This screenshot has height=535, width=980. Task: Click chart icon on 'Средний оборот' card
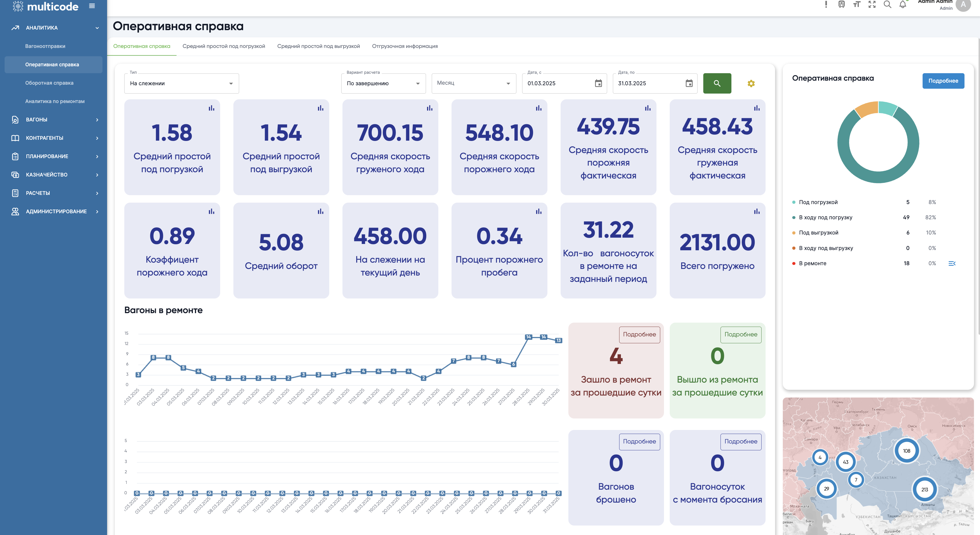click(320, 212)
